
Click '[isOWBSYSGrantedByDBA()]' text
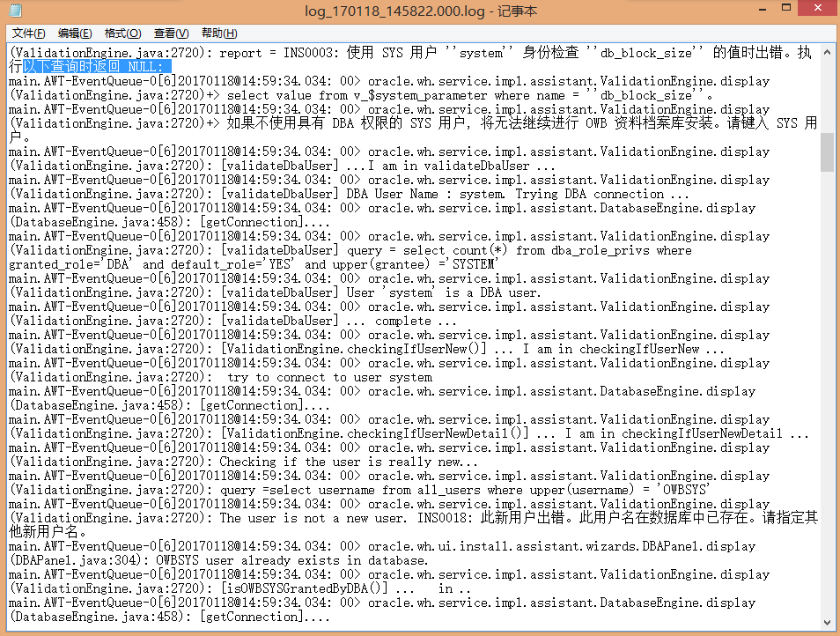(305, 588)
